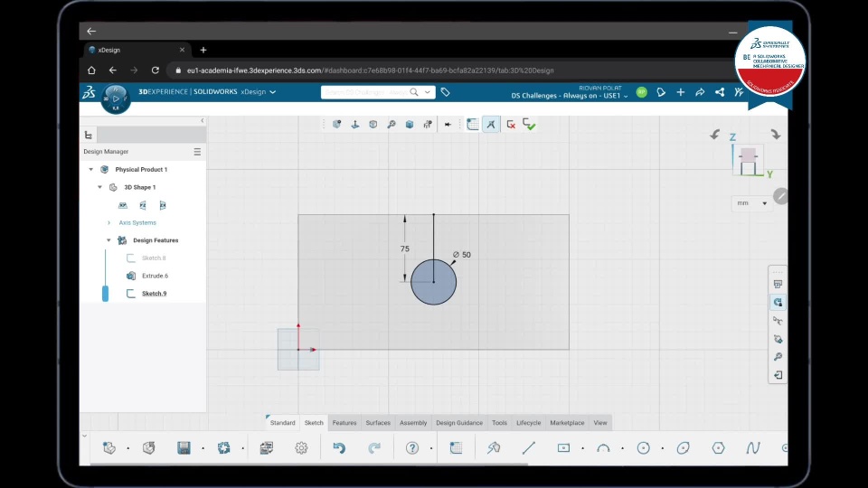868x488 pixels.
Task: Select the Circle sketch tool
Action: pyautogui.click(x=643, y=447)
